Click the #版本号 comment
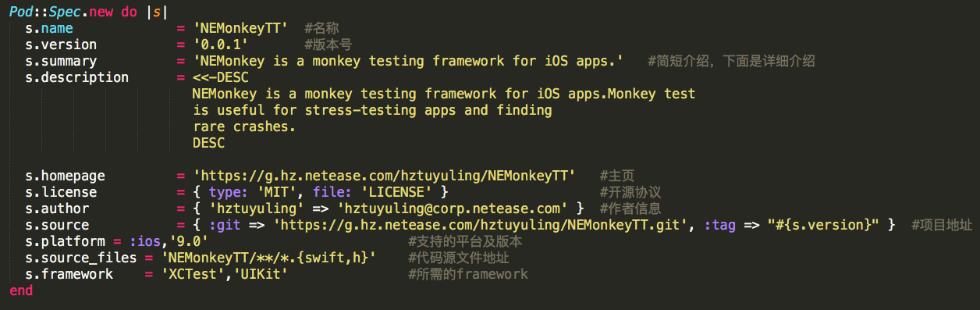The height and width of the screenshot is (310, 980). (x=328, y=45)
